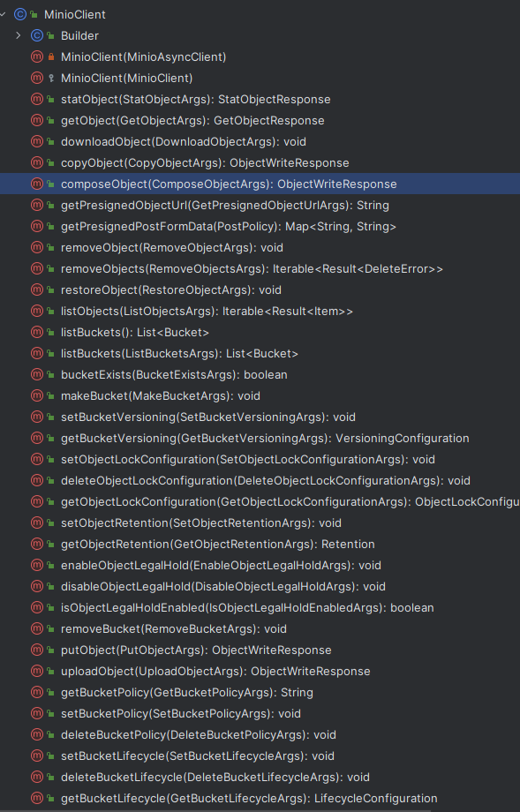This screenshot has width=520, height=812.
Task: Select isObjectLegalHoldEnabled method
Action: (247, 609)
